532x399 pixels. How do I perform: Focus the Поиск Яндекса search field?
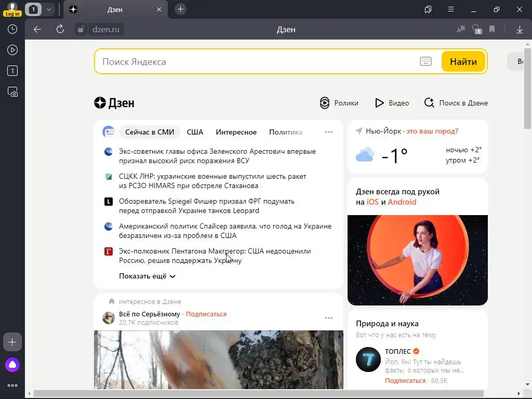pyautogui.click(x=258, y=62)
